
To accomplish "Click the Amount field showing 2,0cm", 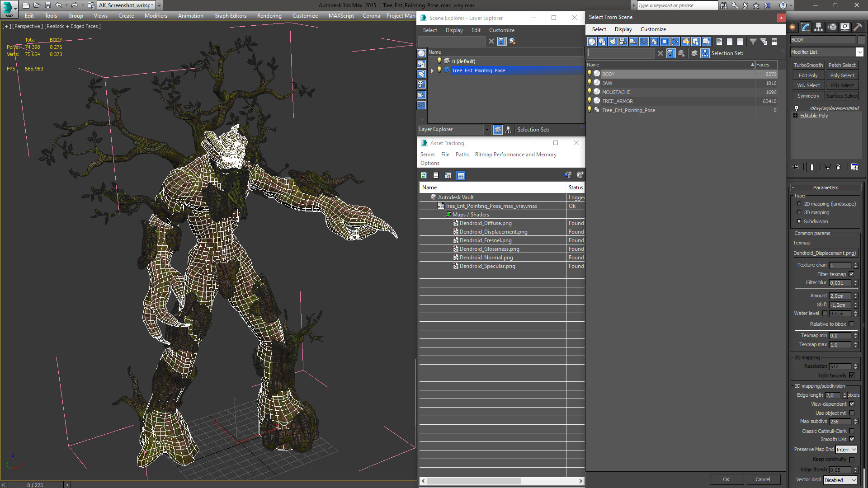I will (x=840, y=296).
